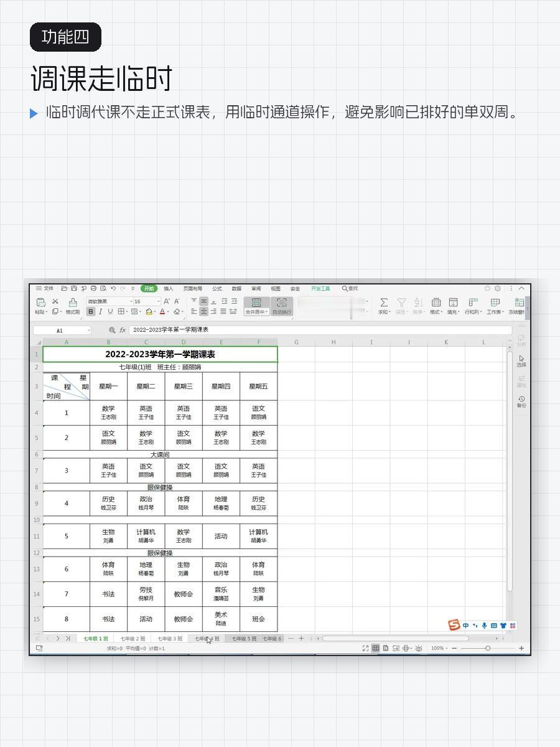Click the Print icon in quick access bar
Image resolution: width=560 pixels, height=747 pixels.
[x=93, y=288]
